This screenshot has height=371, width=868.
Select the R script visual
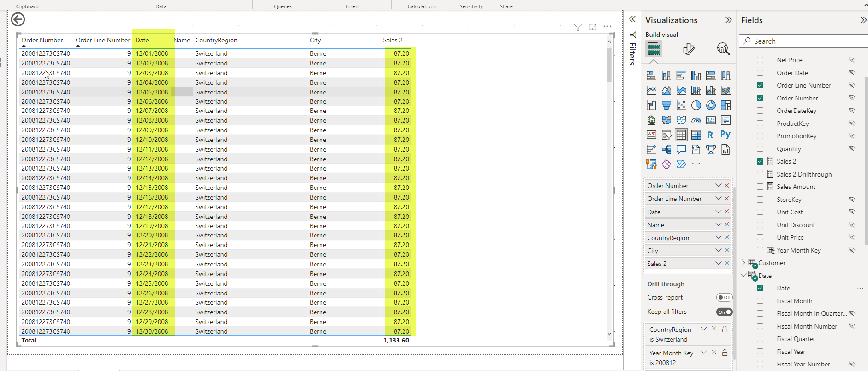point(711,135)
